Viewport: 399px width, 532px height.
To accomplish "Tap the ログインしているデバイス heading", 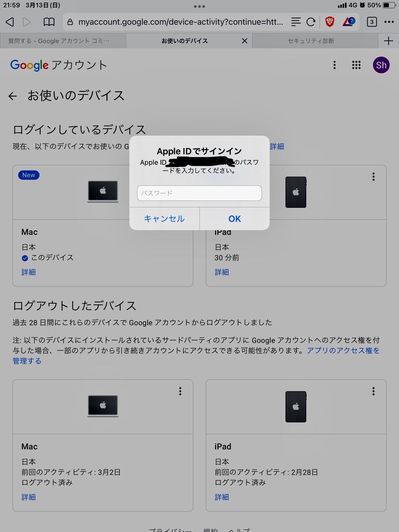I will tap(79, 130).
